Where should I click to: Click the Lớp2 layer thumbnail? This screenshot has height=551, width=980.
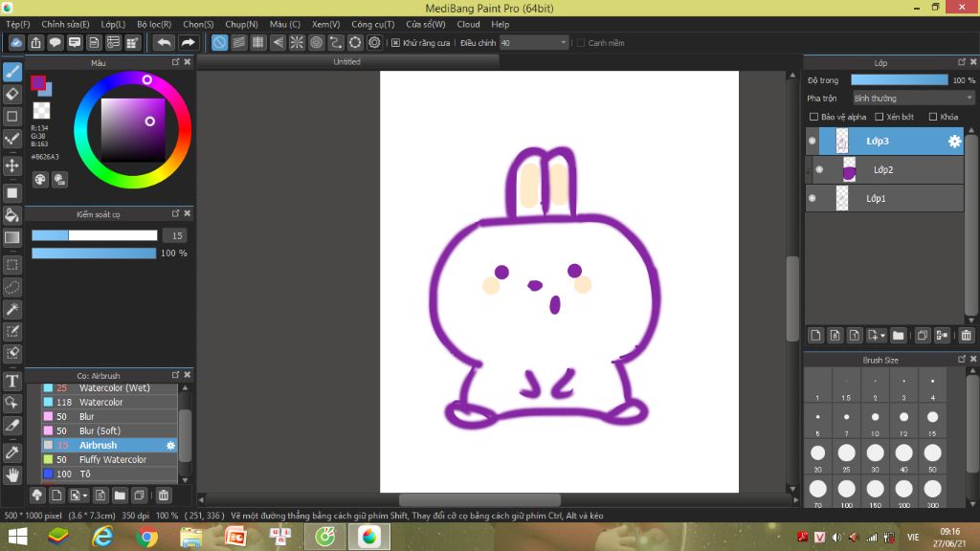tap(849, 170)
